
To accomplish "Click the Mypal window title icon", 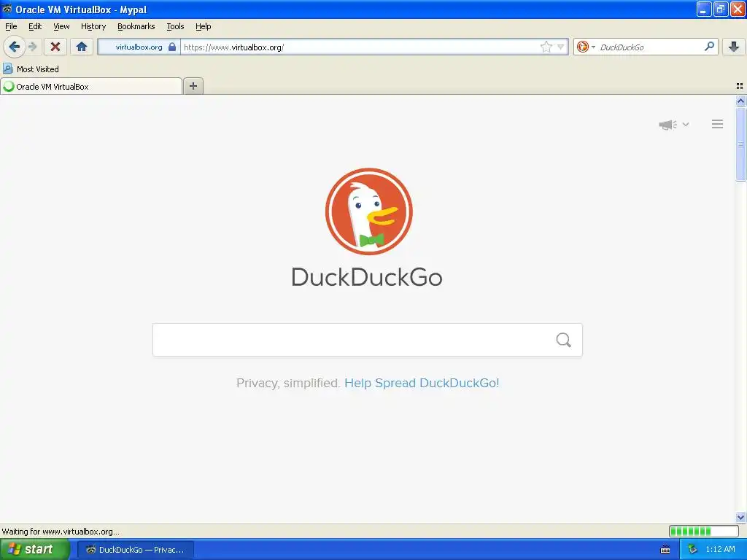I will point(7,9).
